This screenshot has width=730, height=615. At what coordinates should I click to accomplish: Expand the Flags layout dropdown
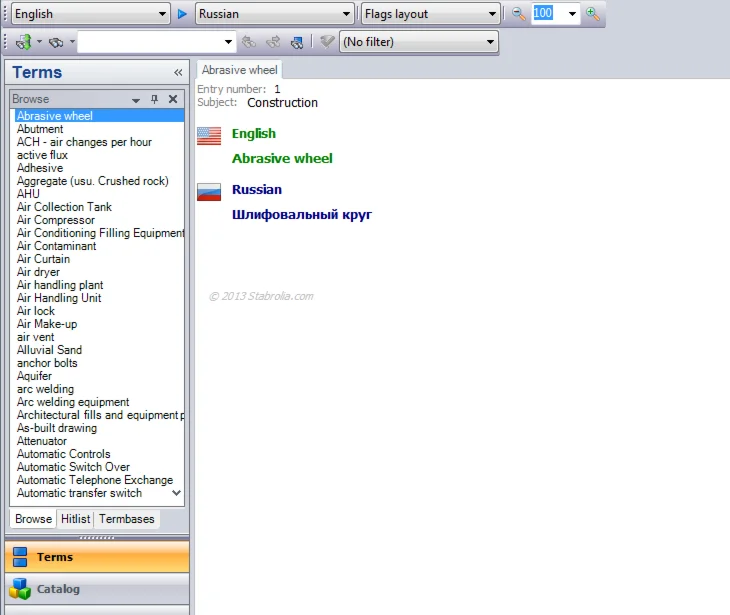[x=492, y=14]
